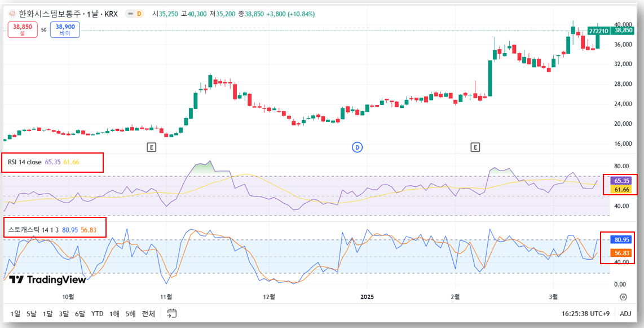Click the RSI 14 close indicator label

click(25, 162)
